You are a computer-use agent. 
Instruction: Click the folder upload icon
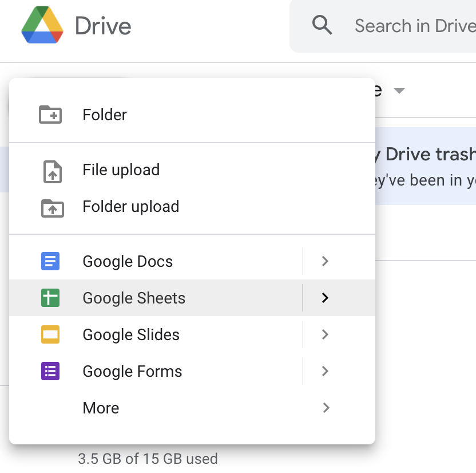click(x=53, y=208)
